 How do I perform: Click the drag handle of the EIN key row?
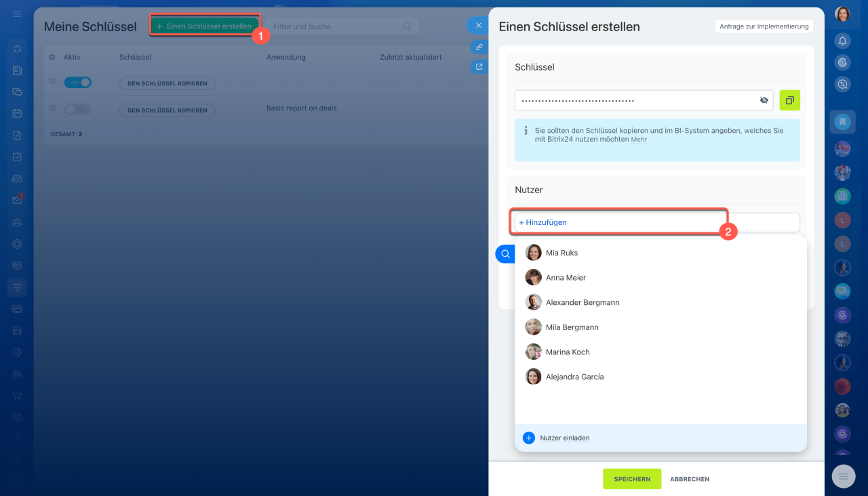[52, 82]
